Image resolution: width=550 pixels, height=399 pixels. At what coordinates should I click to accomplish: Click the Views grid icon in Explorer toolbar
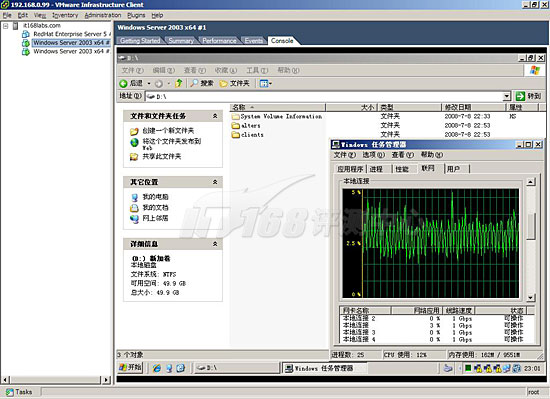coord(263,83)
